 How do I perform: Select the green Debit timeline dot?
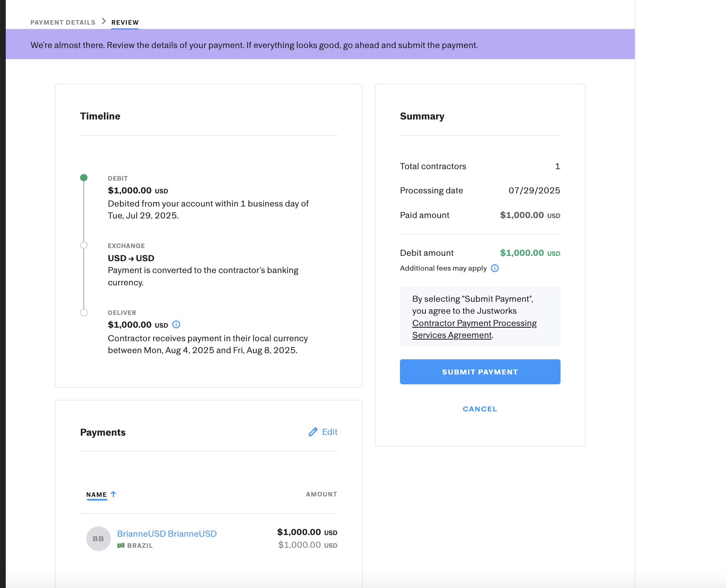pyautogui.click(x=84, y=178)
